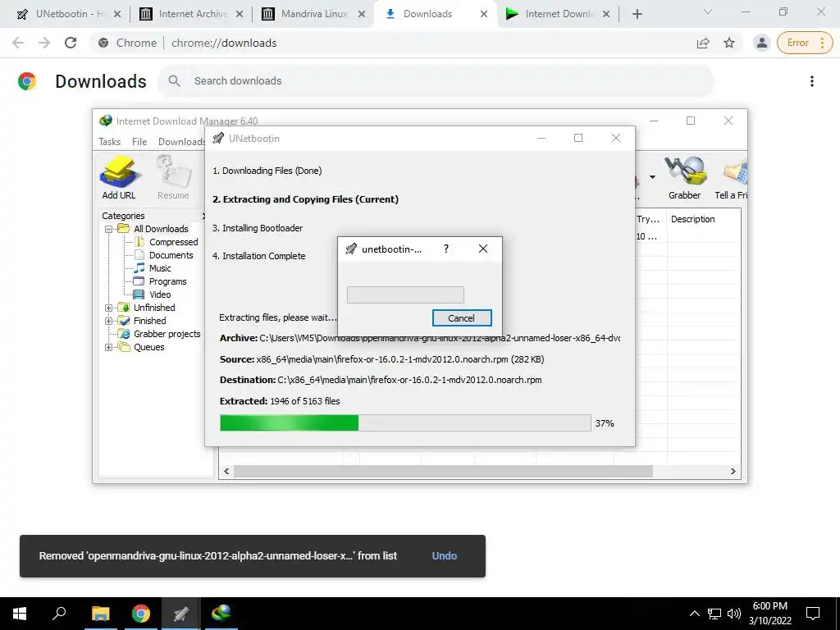Click the empty progress bar in unetbootin dialog
This screenshot has height=630, width=840.
(405, 294)
